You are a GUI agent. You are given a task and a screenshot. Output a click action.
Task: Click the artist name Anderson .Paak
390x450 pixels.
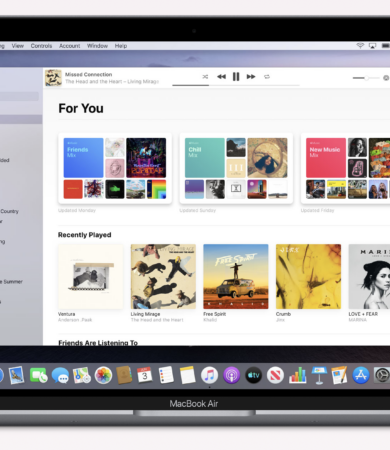(x=75, y=320)
